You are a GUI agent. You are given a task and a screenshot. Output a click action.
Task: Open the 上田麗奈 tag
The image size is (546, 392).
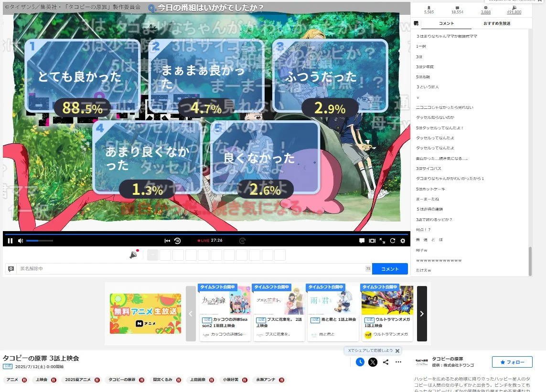[x=197, y=380]
